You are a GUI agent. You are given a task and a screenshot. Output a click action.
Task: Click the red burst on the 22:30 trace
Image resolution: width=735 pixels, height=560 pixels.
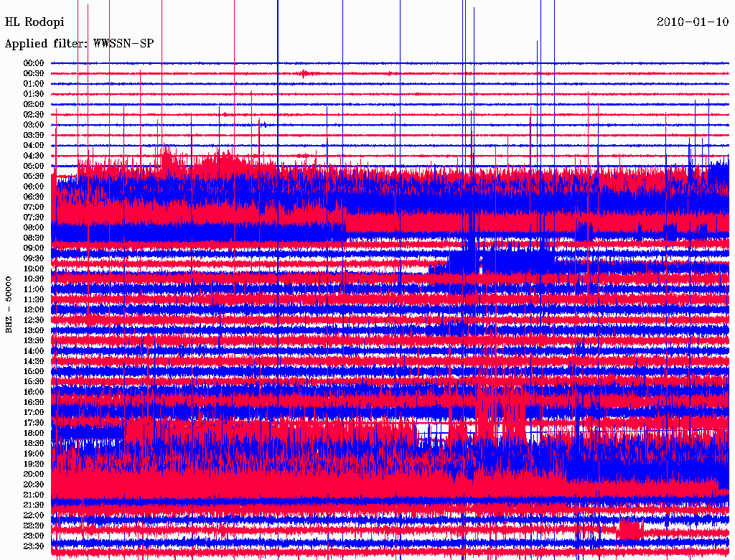point(630,530)
